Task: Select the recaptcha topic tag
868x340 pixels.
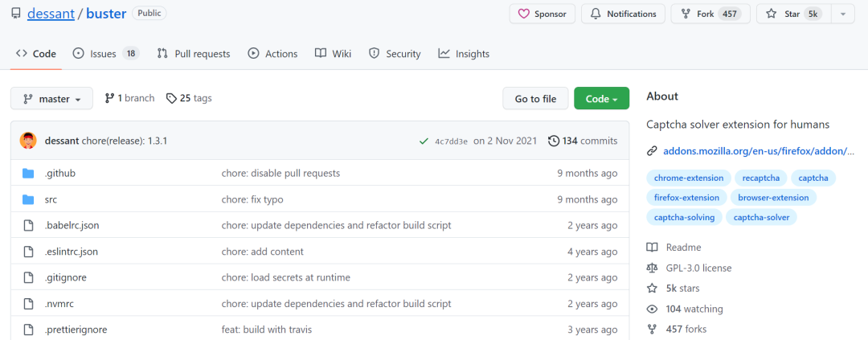Action: point(760,178)
